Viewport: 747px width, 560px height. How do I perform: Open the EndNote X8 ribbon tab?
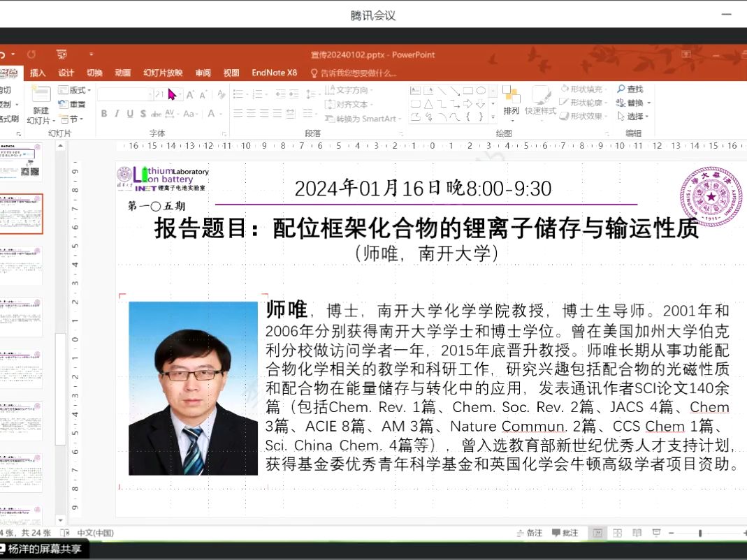point(273,72)
